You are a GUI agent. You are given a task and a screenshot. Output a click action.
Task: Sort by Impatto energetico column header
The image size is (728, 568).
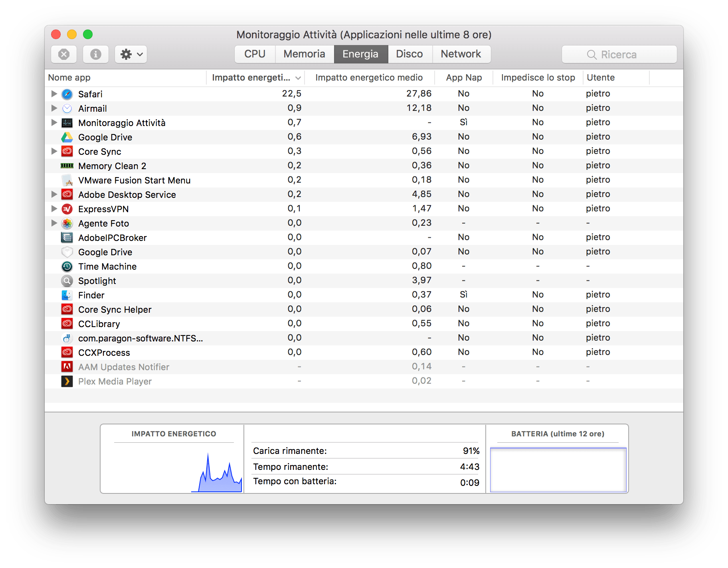[x=255, y=78]
